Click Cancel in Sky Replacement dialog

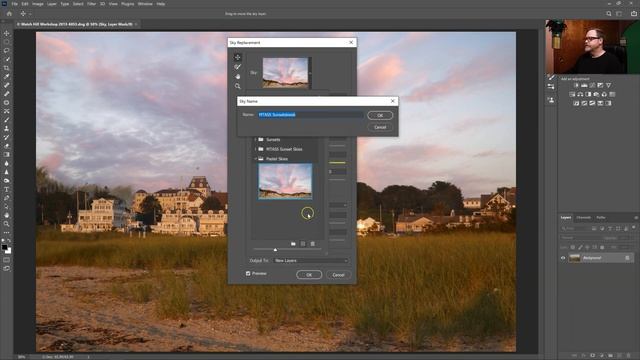point(338,275)
